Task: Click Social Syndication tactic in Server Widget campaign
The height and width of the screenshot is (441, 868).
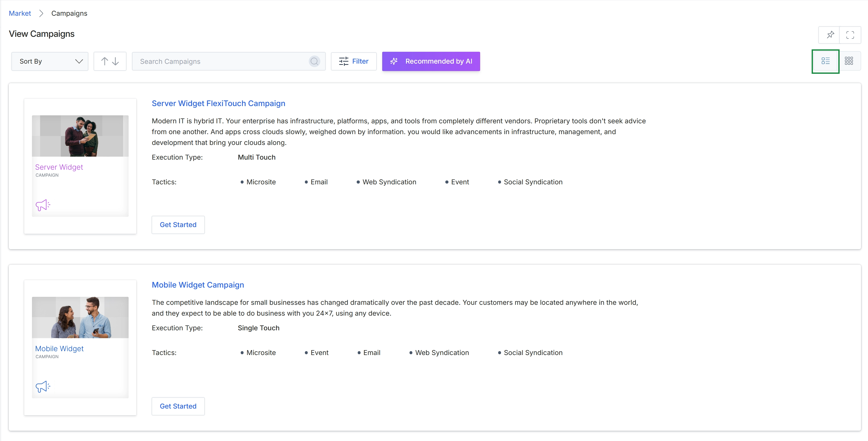Action: pyautogui.click(x=533, y=182)
